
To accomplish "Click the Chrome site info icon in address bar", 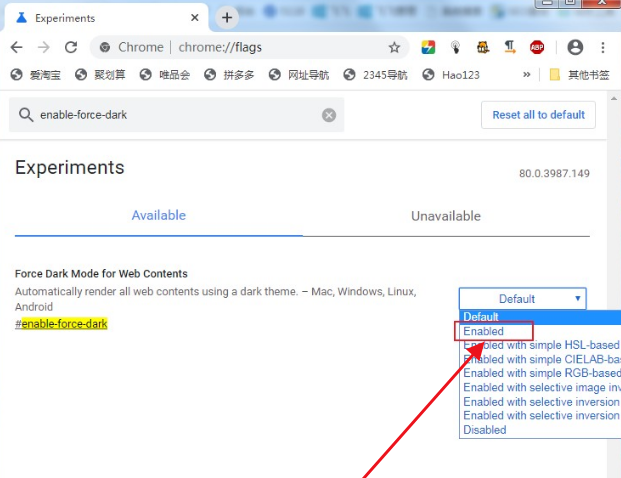I will point(105,48).
